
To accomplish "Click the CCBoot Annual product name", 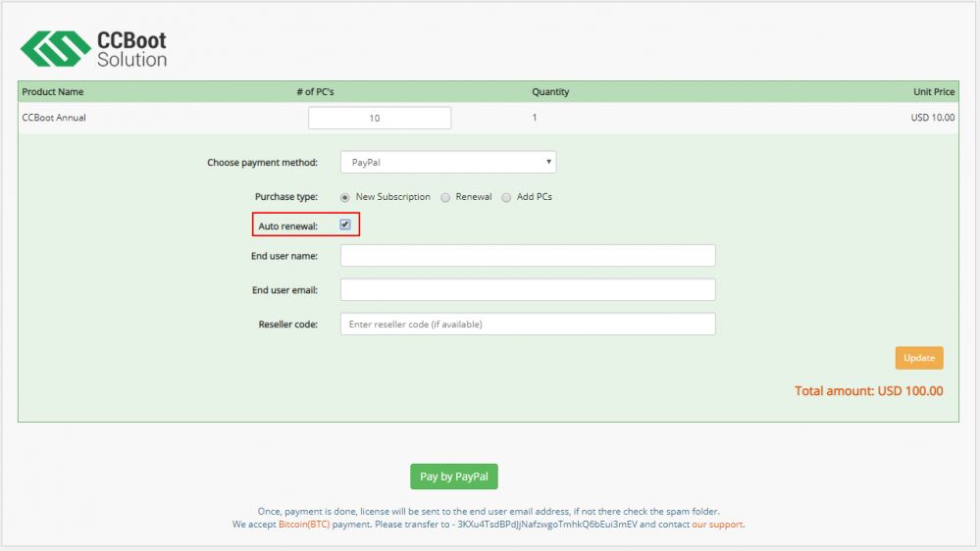I will pyautogui.click(x=54, y=118).
